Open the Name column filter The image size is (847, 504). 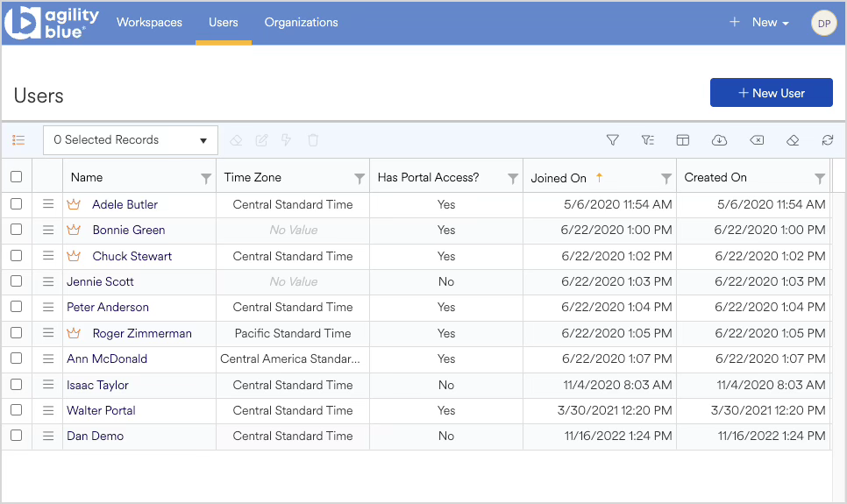206,178
